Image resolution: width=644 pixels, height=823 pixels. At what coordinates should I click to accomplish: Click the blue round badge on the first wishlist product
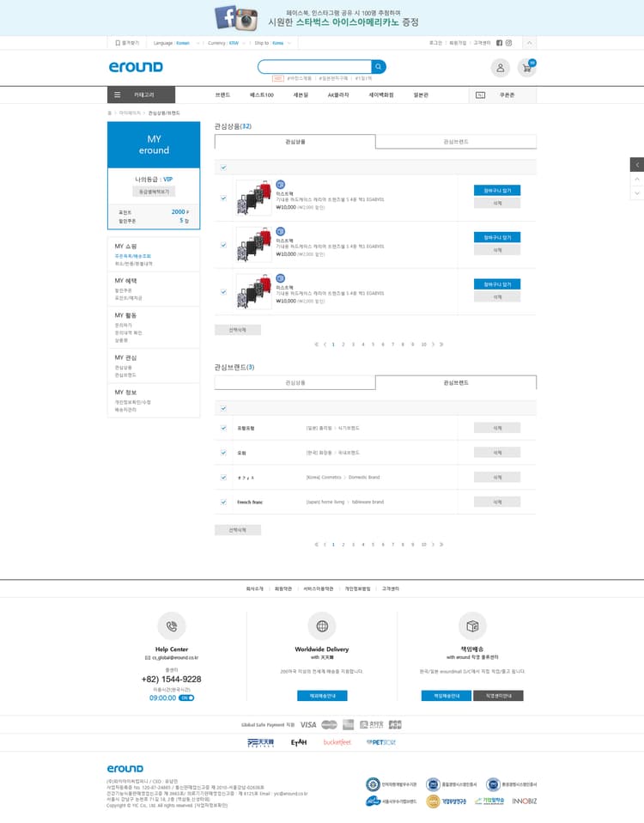[x=281, y=185]
